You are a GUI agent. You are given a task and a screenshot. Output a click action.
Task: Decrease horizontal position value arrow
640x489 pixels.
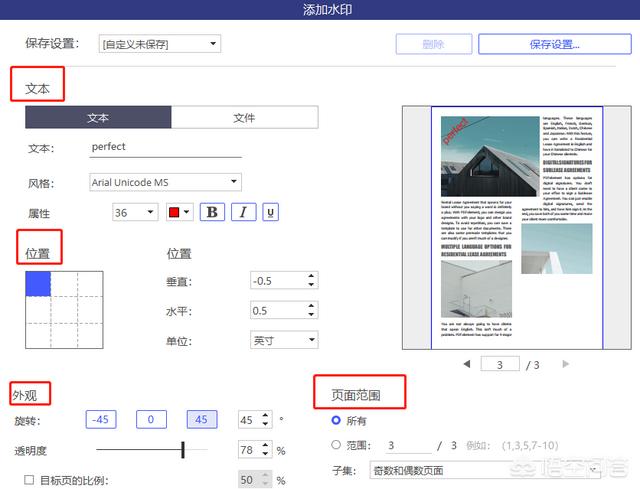[x=311, y=315]
